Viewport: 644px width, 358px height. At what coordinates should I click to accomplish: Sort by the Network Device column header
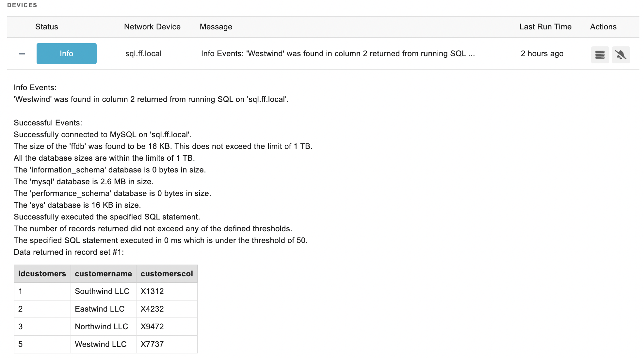click(x=152, y=27)
